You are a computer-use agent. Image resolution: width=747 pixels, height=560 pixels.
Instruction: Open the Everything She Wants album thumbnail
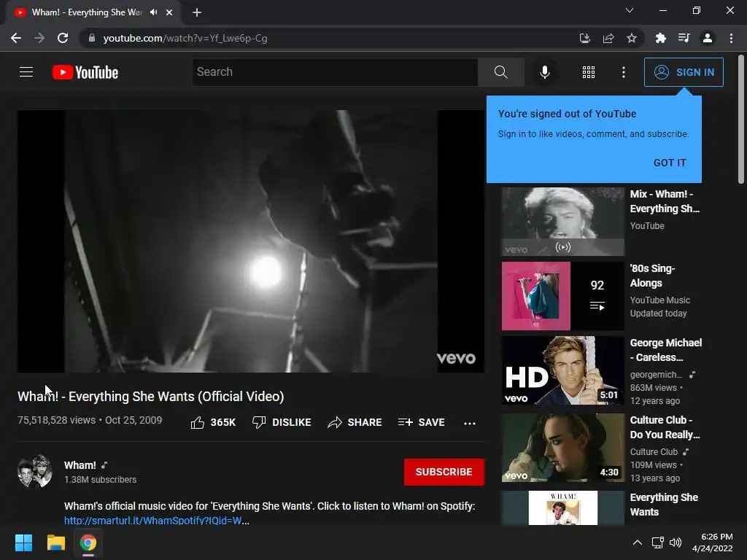pos(562,507)
